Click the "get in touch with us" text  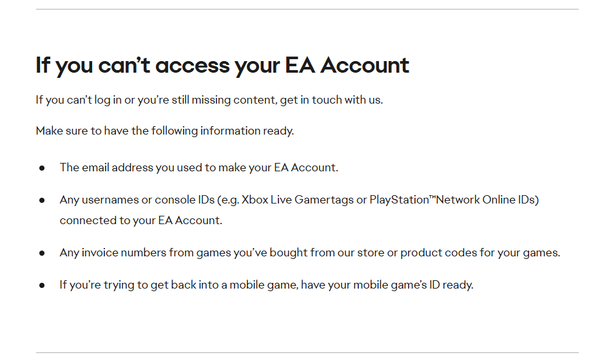tap(331, 100)
